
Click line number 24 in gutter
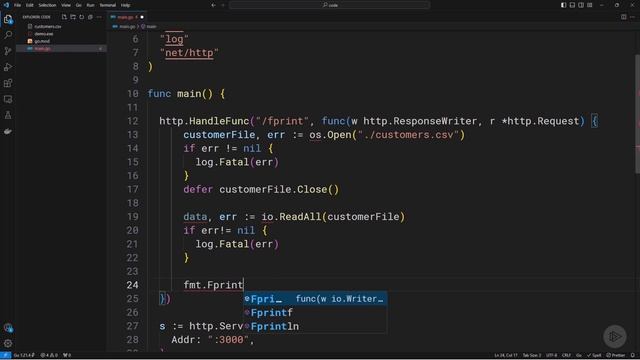[x=132, y=285]
